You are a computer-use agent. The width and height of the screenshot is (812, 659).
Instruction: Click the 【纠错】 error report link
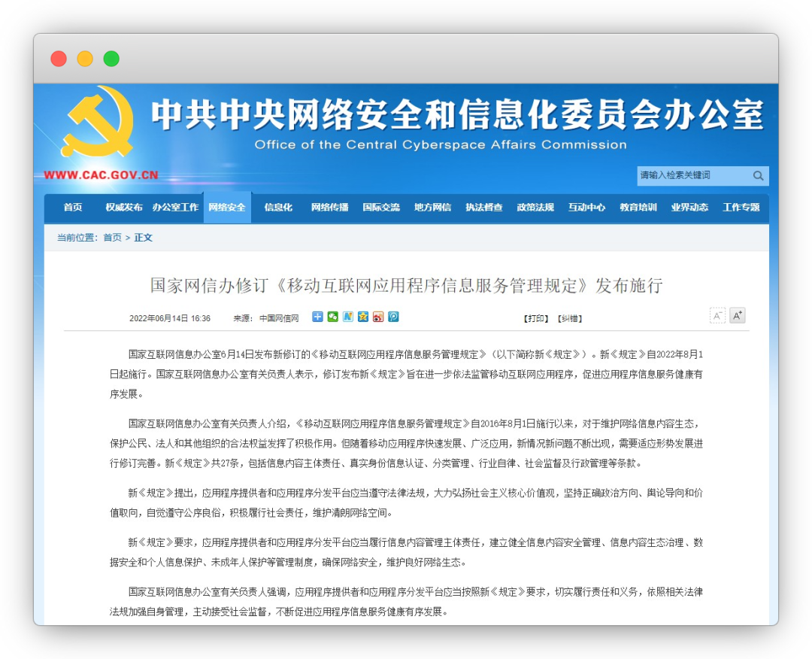click(570, 319)
